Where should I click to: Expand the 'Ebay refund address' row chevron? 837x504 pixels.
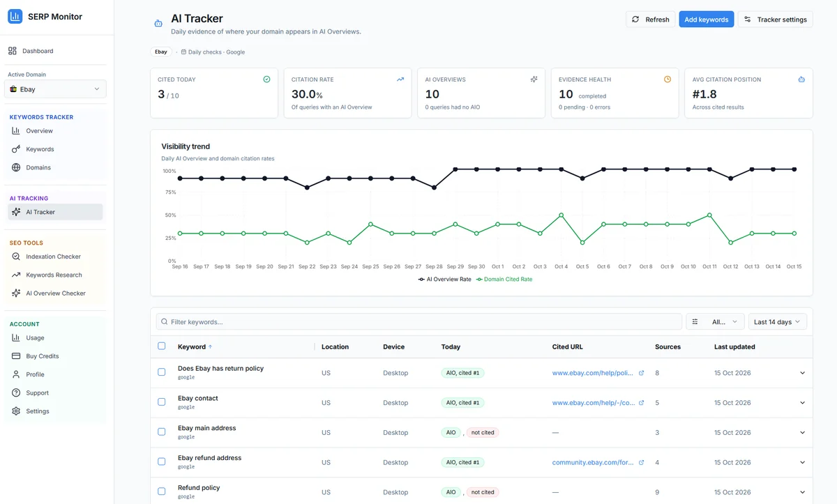point(802,462)
